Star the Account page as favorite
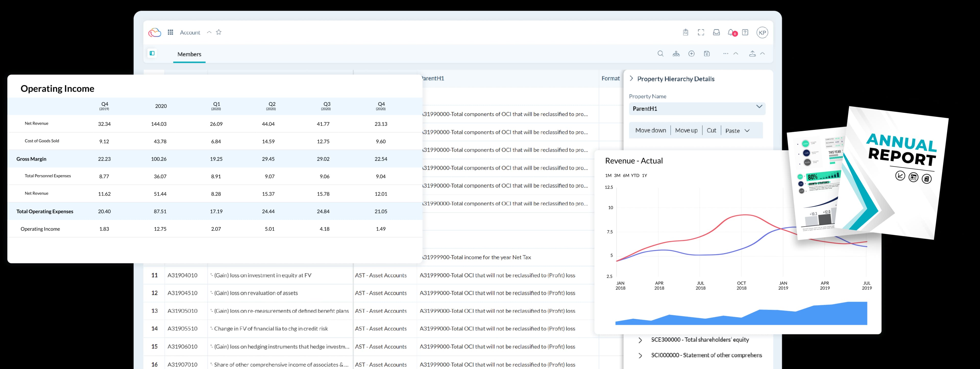The width and height of the screenshot is (980, 369). coord(219,32)
